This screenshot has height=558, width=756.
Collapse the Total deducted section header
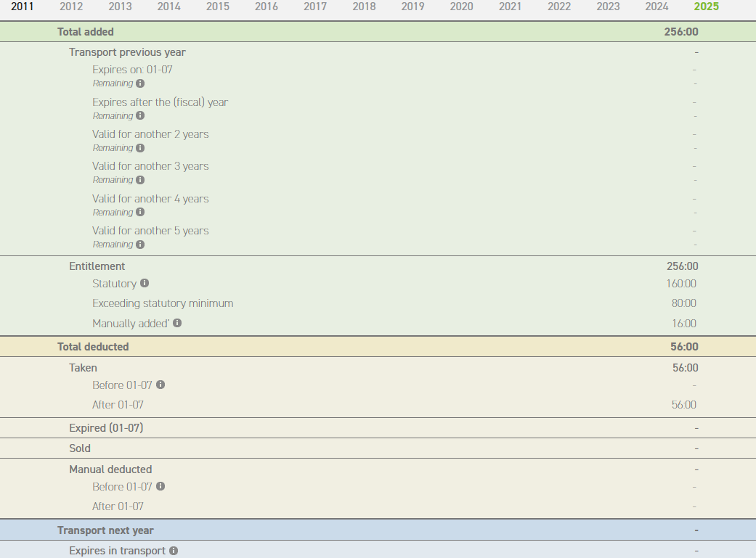[93, 347]
